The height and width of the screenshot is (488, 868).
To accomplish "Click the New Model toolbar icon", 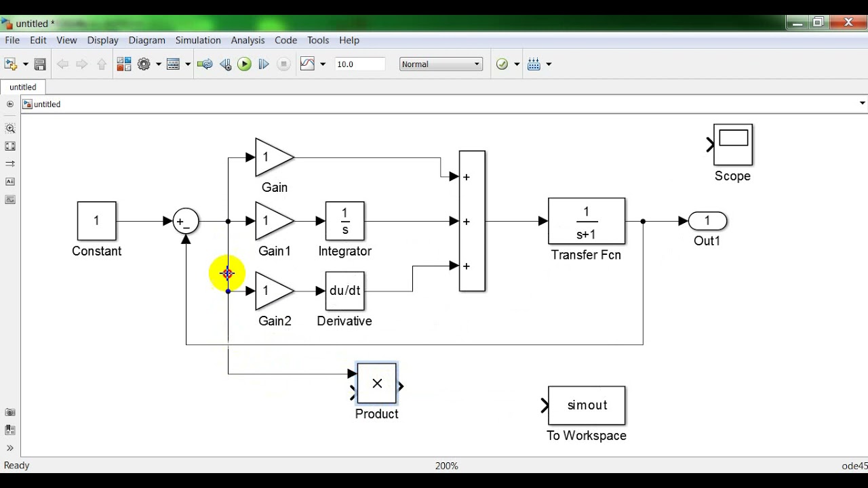I will click(11, 64).
